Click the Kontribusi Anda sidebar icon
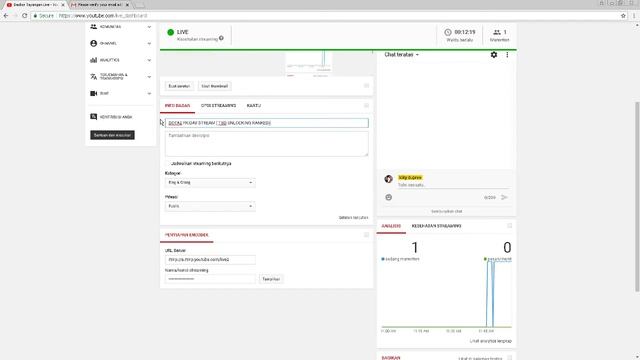Screen dimensions: 640x360 [x=93, y=117]
